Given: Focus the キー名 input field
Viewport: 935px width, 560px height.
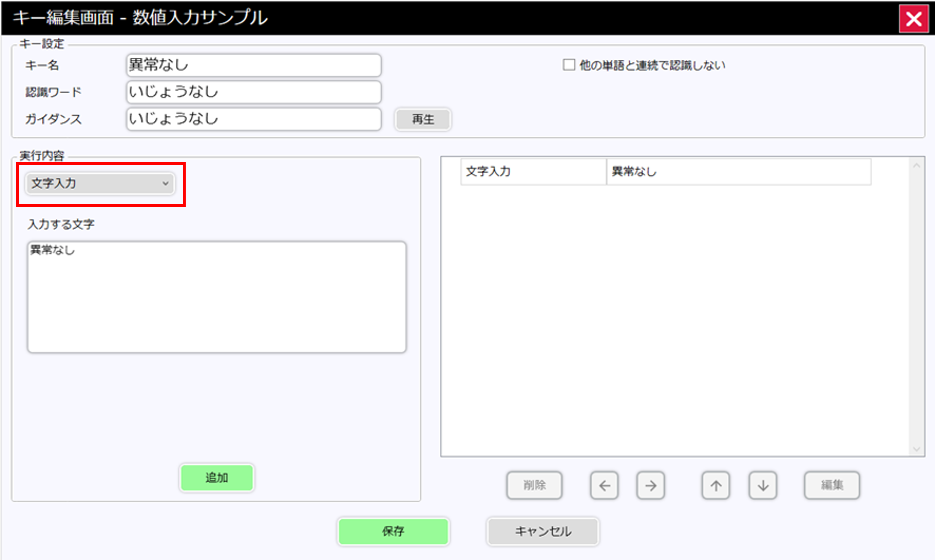Looking at the screenshot, I should tap(253, 65).
